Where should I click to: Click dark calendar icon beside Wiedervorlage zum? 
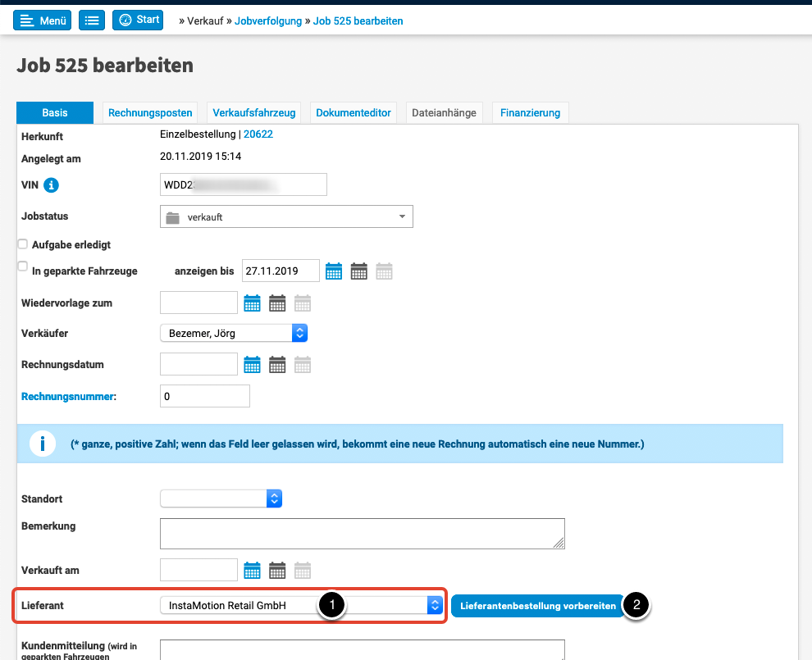(277, 303)
